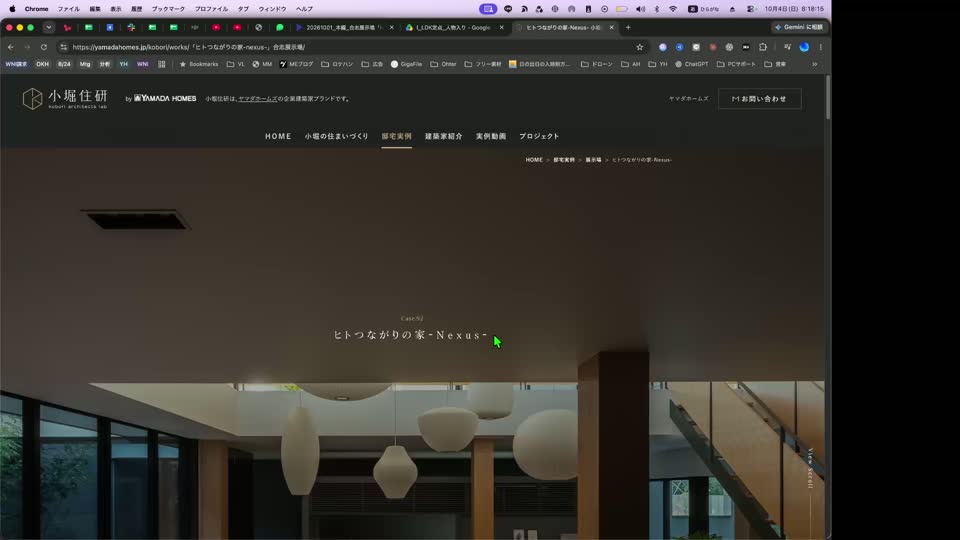Click the media control icon in Chrome toolbar
This screenshot has width=960, height=540.
(787, 47)
